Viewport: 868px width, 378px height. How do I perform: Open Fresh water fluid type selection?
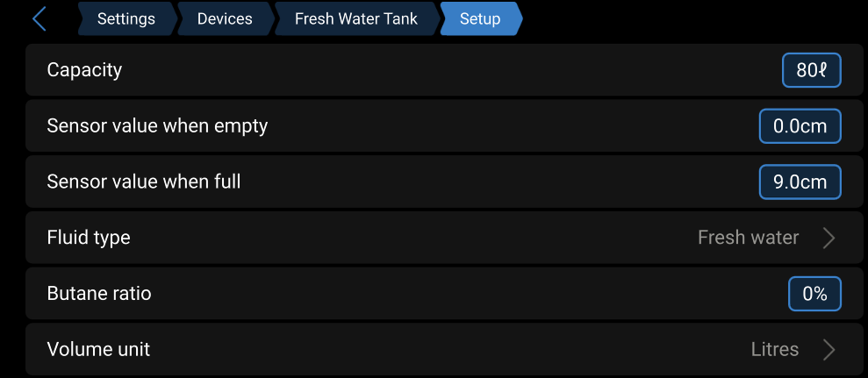748,238
